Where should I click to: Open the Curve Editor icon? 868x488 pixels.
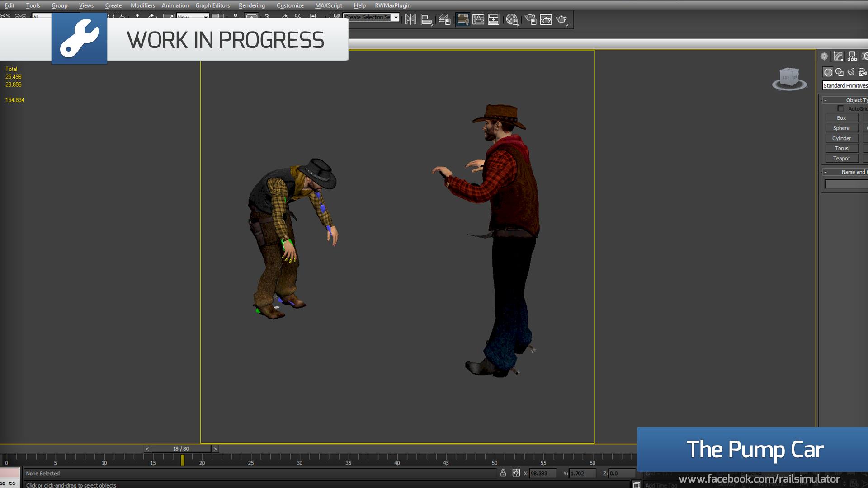478,19
